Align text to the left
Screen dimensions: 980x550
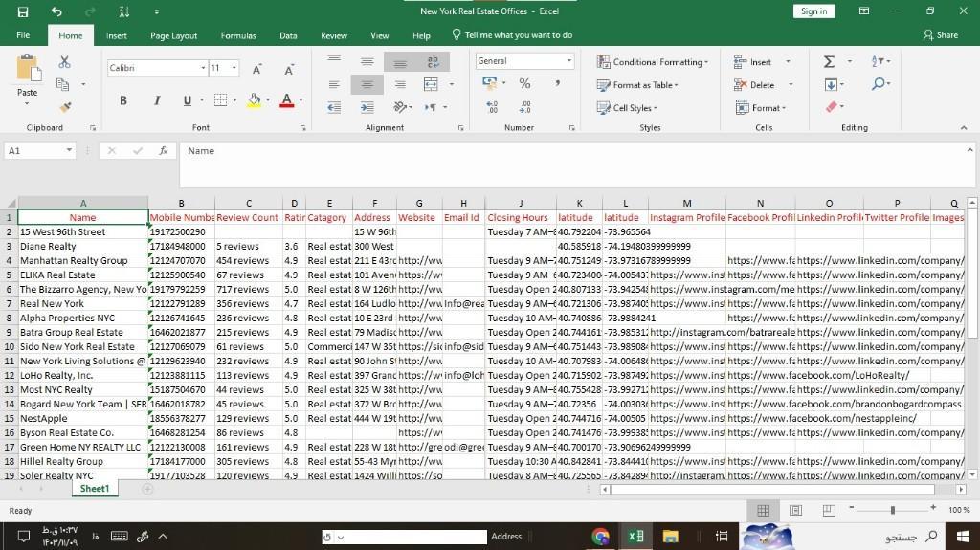334,84
